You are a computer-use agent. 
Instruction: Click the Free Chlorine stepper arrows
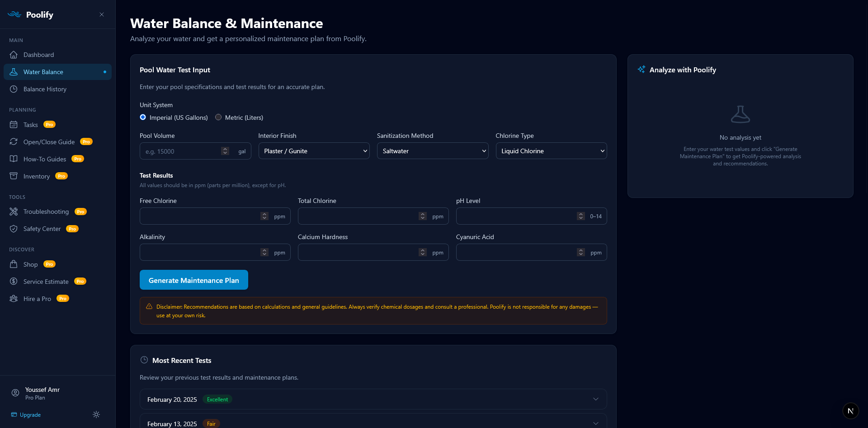264,216
